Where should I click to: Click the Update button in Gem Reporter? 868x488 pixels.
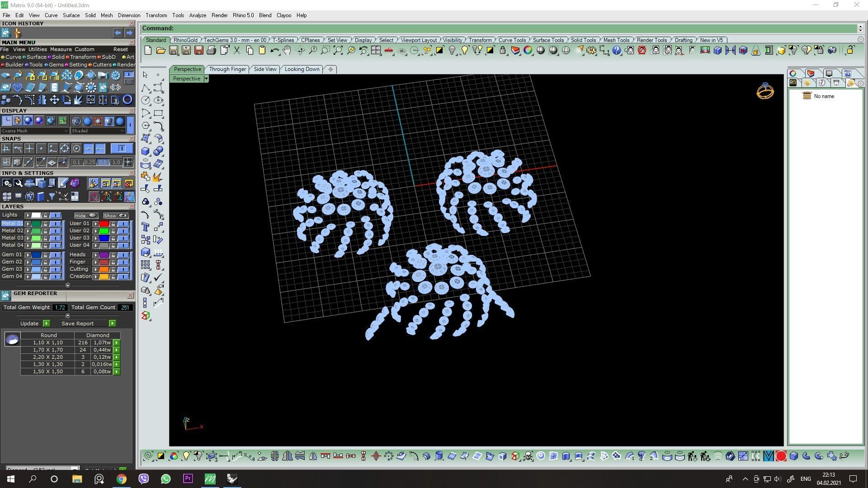click(29, 324)
